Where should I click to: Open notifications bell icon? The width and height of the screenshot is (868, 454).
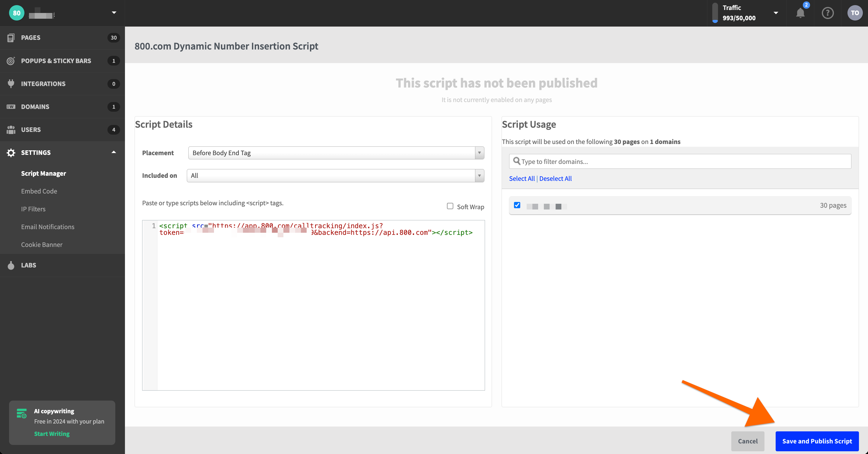pos(800,13)
